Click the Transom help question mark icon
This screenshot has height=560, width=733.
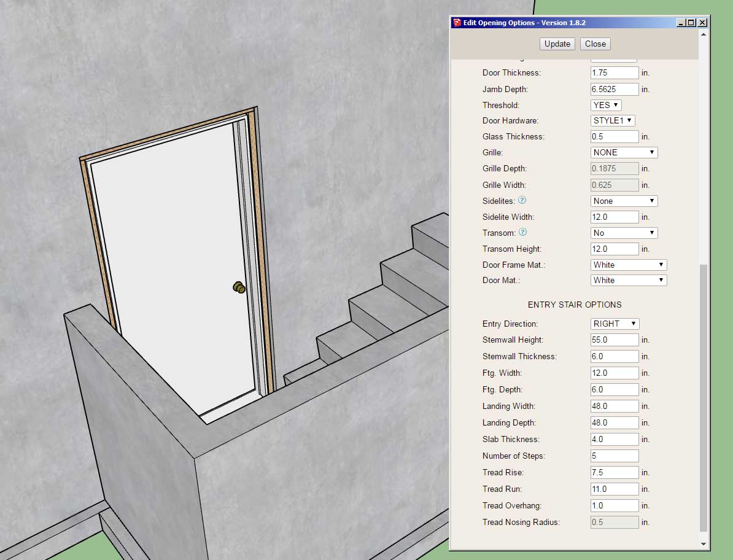(x=522, y=232)
